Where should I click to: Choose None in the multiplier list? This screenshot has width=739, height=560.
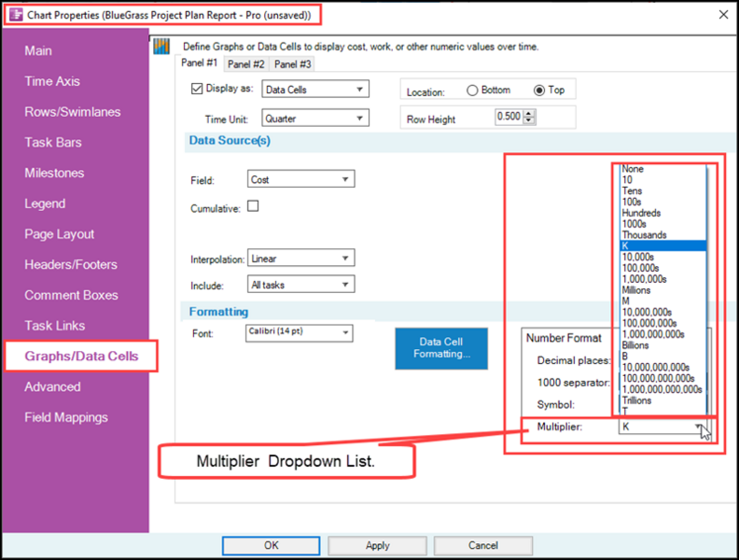(x=662, y=169)
